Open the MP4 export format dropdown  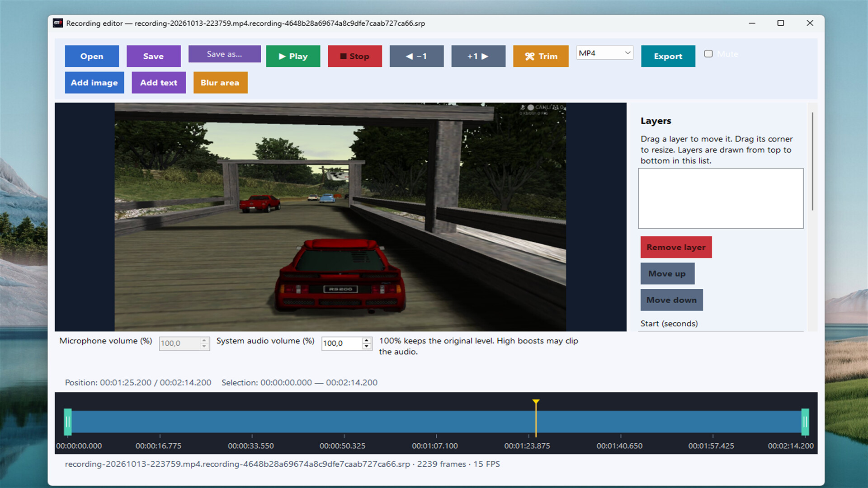(x=604, y=53)
